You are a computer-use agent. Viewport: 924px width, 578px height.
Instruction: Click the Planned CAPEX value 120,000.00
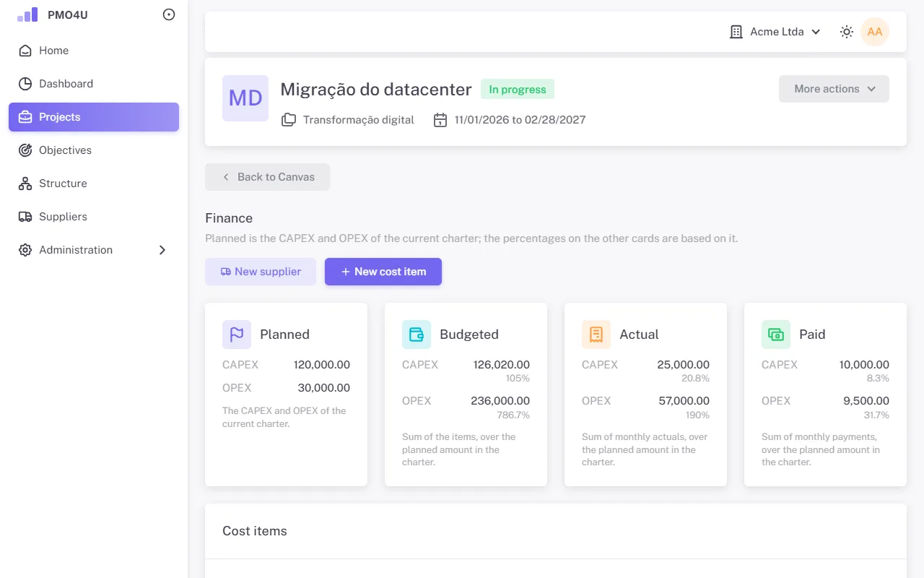[322, 365]
